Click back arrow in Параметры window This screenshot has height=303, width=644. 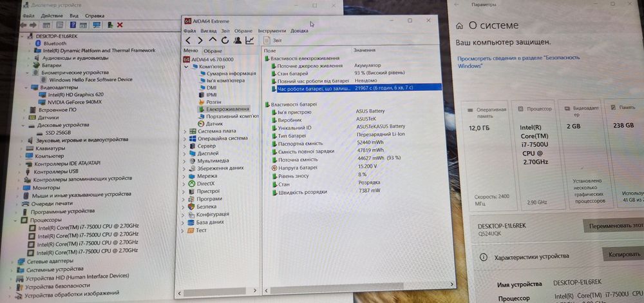457,5
